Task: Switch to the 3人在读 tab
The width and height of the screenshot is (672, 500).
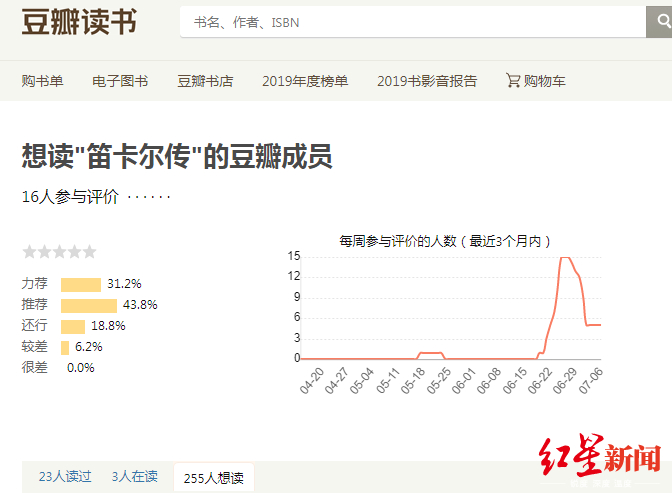Action: pyautogui.click(x=135, y=476)
